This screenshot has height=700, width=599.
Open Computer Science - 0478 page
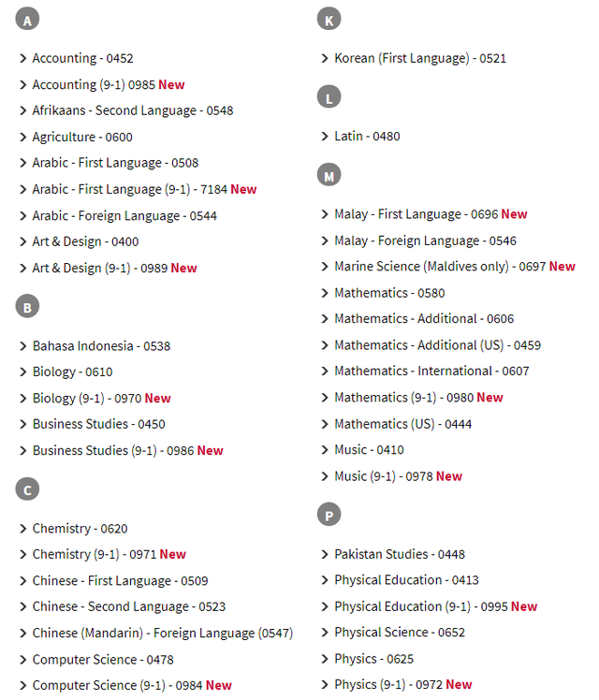click(103, 660)
